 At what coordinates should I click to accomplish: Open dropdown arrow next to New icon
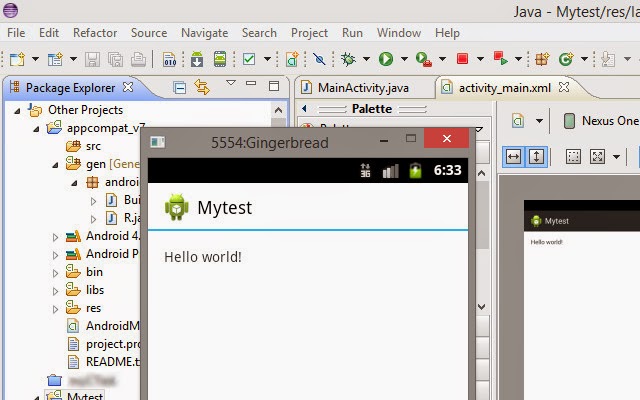pos(36,59)
